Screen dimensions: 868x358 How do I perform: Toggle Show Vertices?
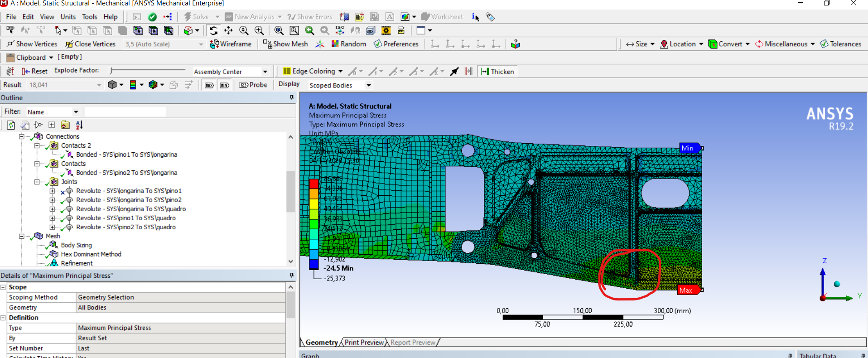point(32,44)
